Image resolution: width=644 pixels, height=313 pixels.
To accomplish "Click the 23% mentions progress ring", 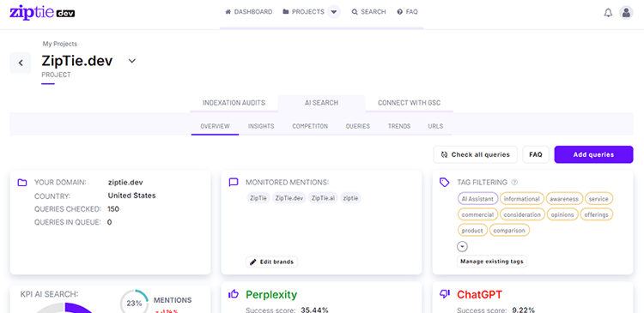I will [x=134, y=303].
